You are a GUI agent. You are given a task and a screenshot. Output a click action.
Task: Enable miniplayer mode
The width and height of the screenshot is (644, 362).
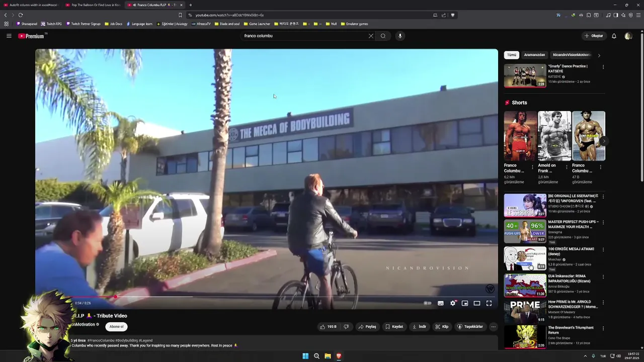tap(465, 303)
